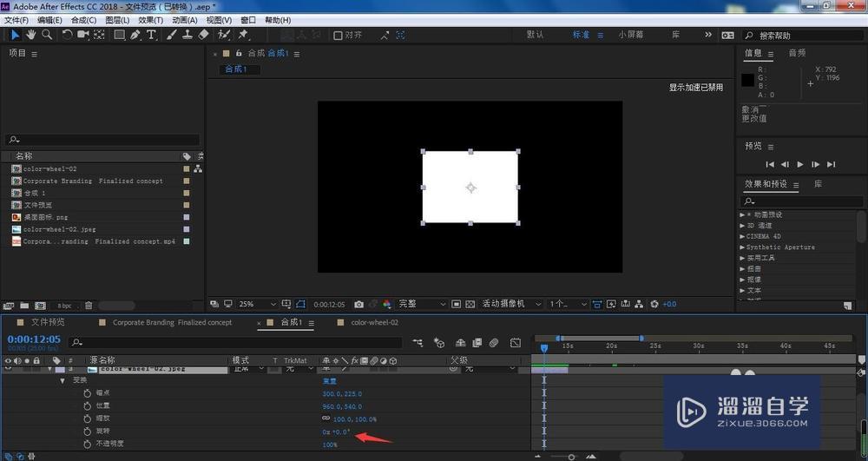The image size is (868, 461).
Task: Toggle the 锚点 stopwatch keyframe
Action: [x=88, y=393]
